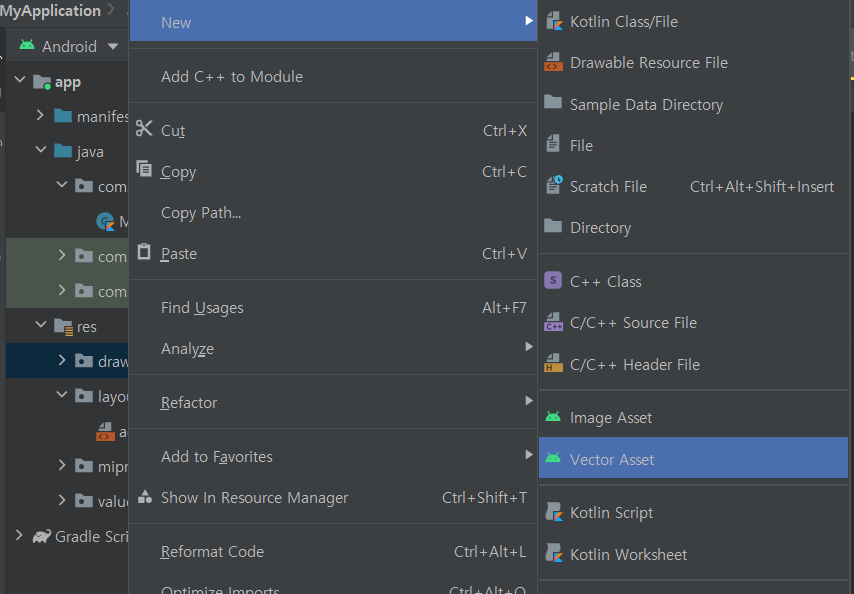This screenshot has height=594, width=854.
Task: Open the Refactor submenu
Action: coord(189,402)
